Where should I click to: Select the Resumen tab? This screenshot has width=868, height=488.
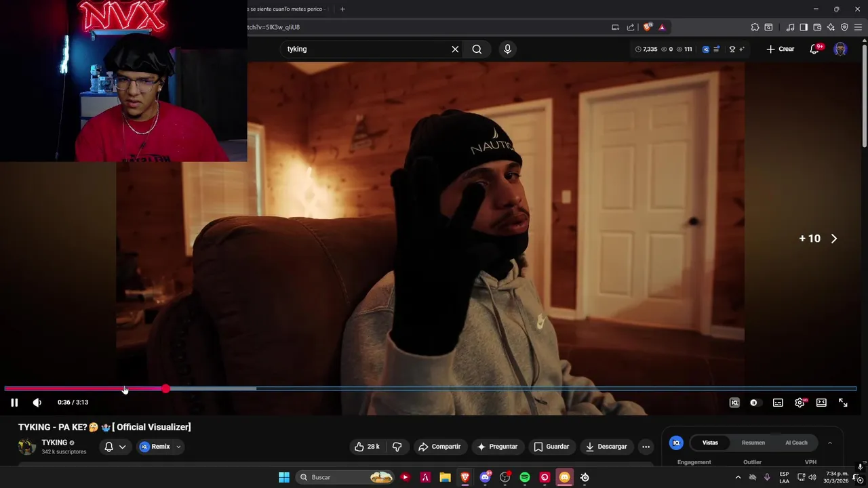pyautogui.click(x=753, y=443)
